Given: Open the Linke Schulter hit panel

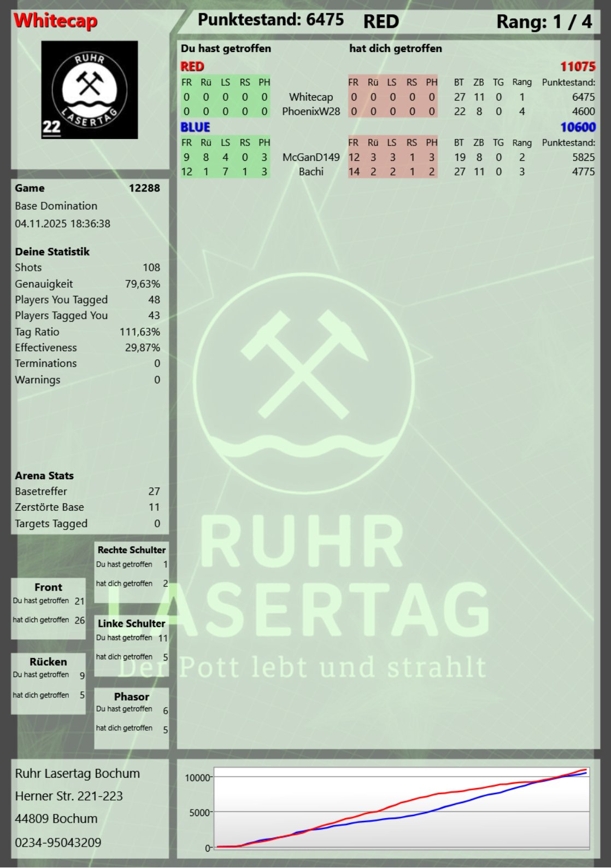Looking at the screenshot, I should point(131,645).
